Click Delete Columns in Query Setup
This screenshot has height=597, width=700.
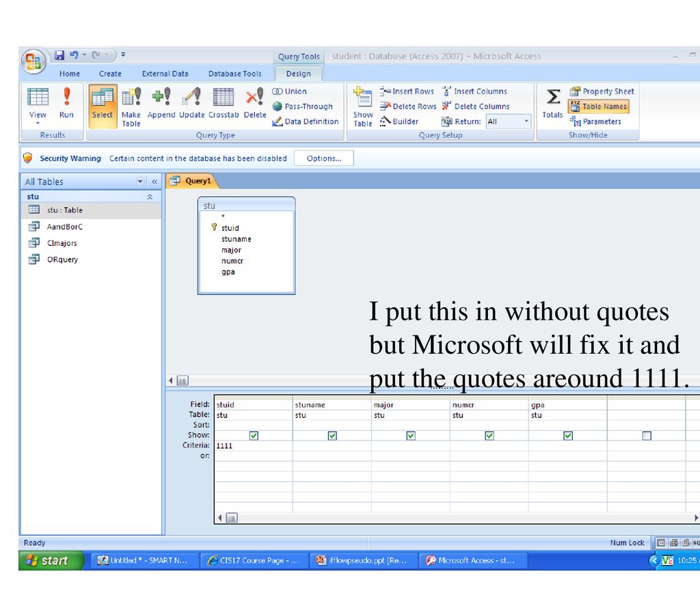pyautogui.click(x=476, y=106)
